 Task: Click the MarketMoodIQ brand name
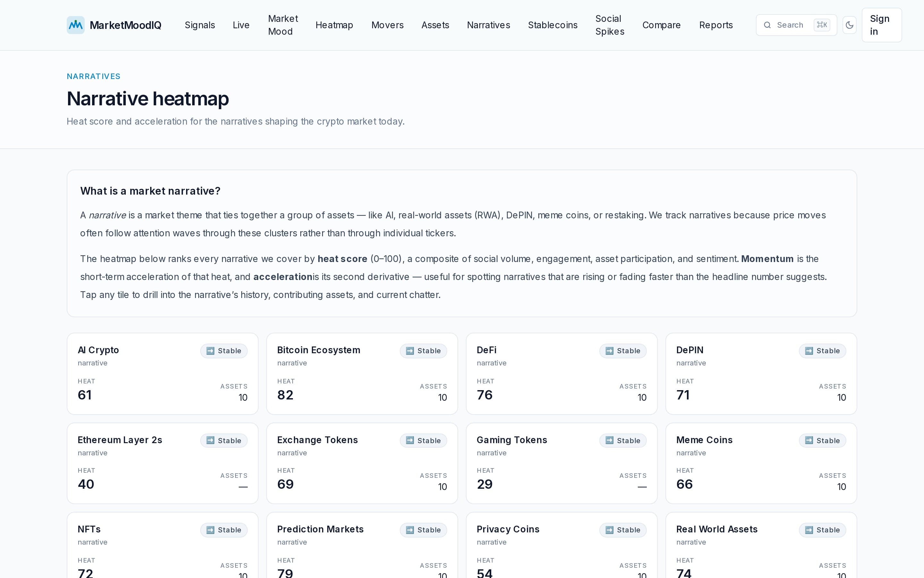click(125, 25)
